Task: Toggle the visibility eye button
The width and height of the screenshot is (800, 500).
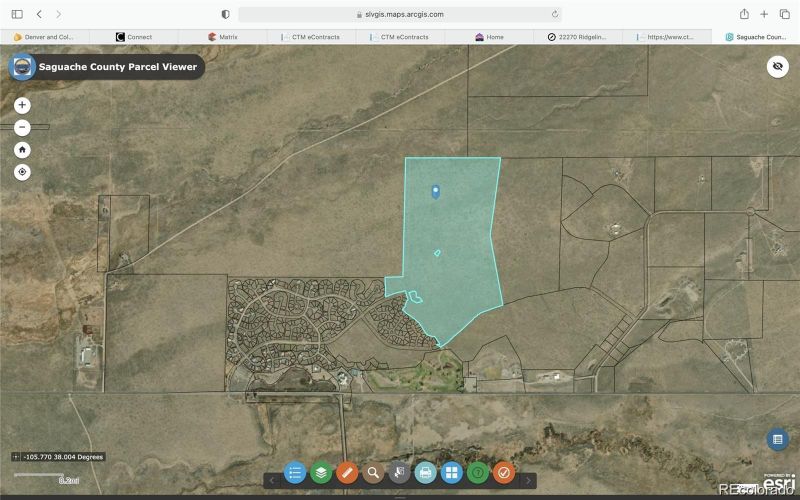Action: (x=778, y=66)
